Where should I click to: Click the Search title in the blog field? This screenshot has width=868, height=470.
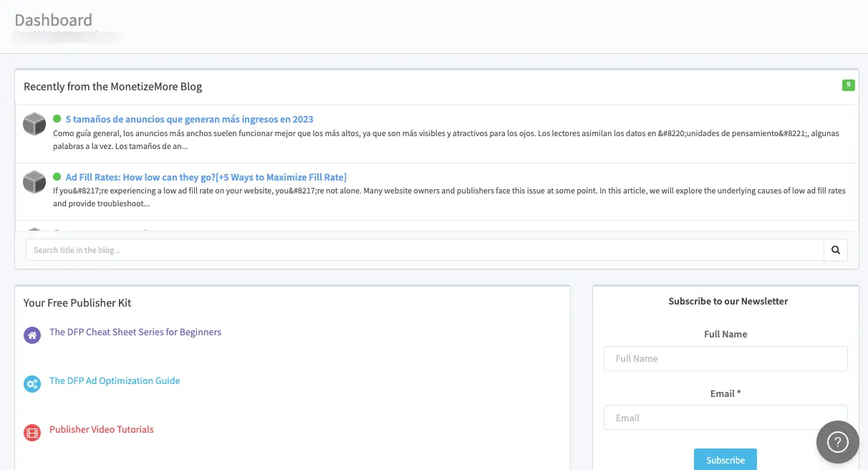coord(425,250)
